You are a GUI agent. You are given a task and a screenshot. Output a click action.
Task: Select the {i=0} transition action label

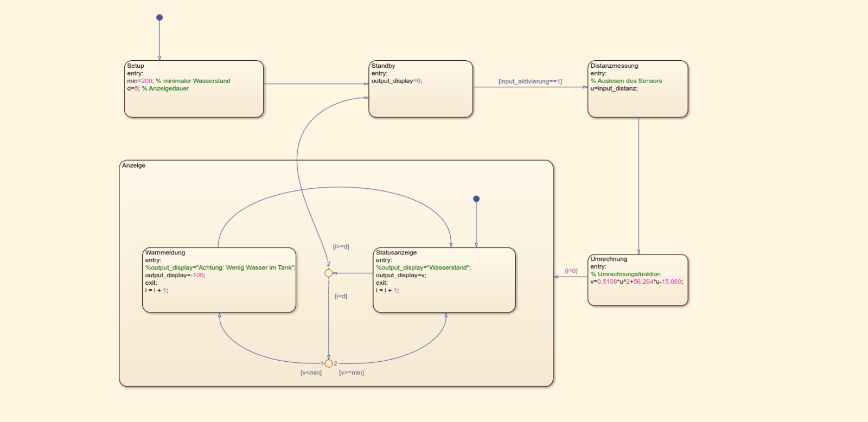pyautogui.click(x=571, y=271)
